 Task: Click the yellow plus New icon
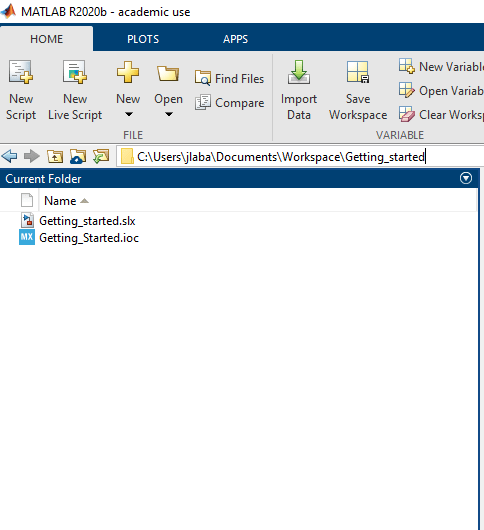tap(128, 72)
